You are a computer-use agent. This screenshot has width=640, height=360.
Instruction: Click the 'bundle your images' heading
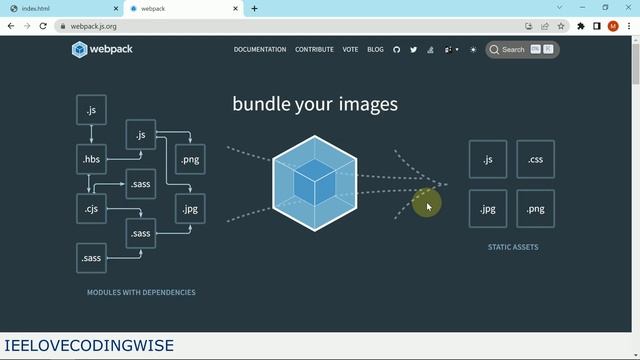(x=315, y=104)
